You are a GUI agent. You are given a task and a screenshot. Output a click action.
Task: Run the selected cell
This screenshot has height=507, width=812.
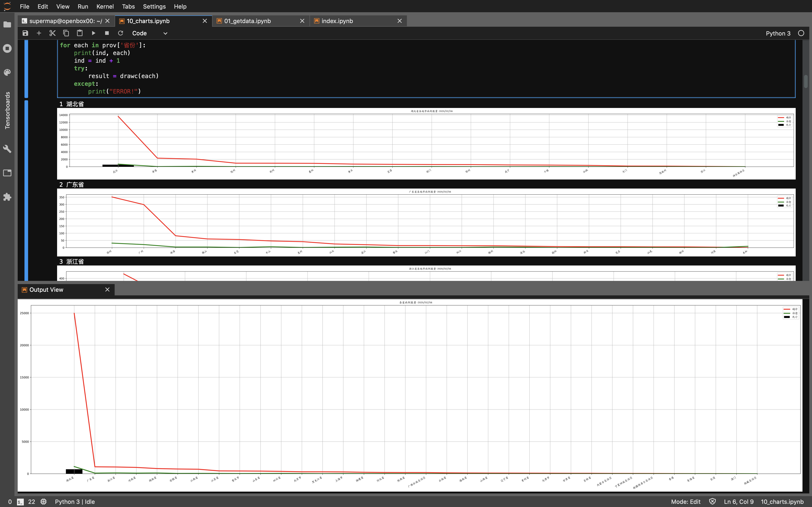[x=93, y=33]
